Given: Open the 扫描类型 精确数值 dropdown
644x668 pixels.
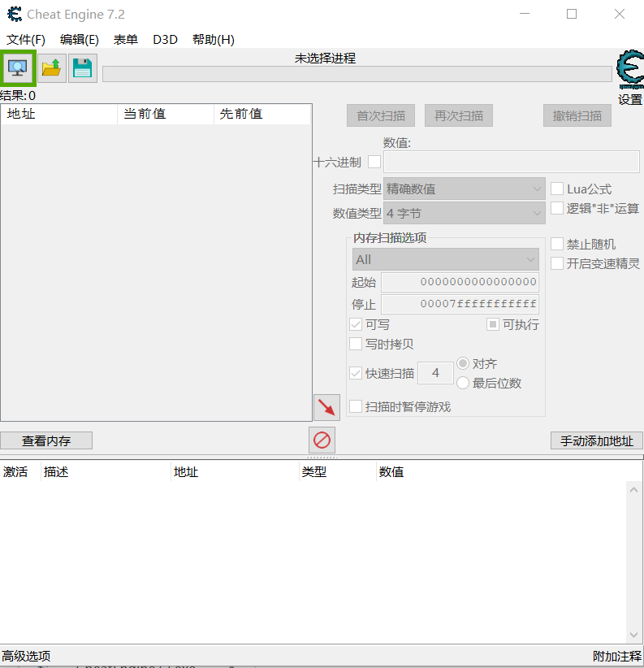Looking at the screenshot, I should click(x=465, y=189).
